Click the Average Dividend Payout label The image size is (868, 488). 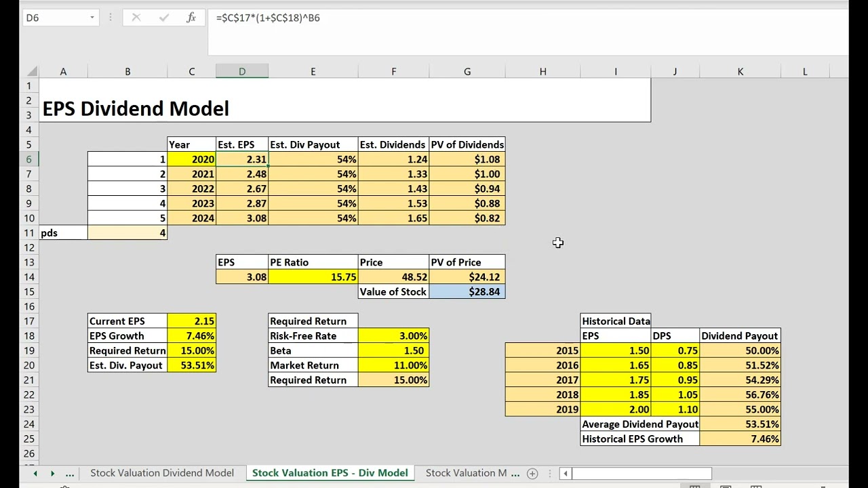coord(640,424)
